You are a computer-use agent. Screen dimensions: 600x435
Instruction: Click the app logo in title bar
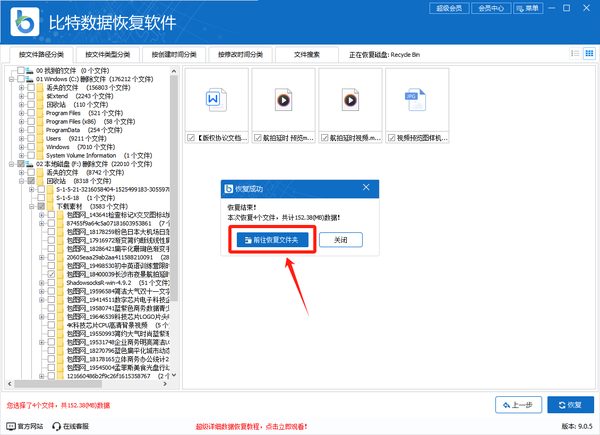(25, 22)
